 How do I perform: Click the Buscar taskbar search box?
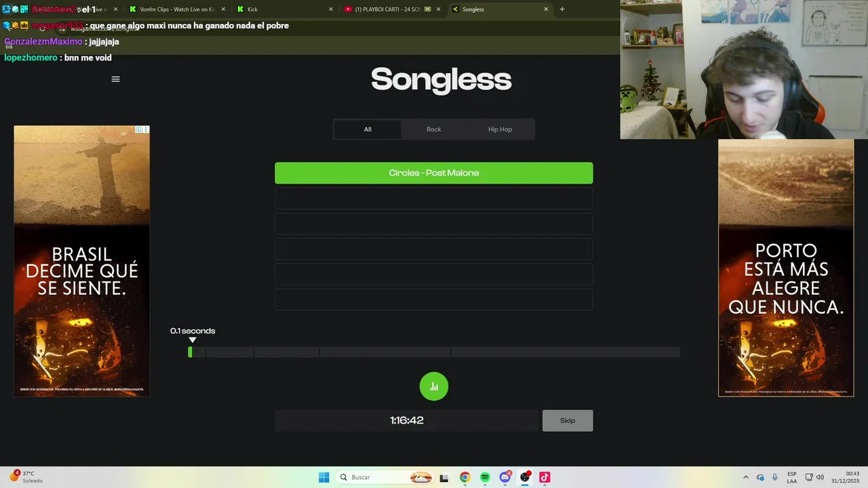[x=385, y=477]
